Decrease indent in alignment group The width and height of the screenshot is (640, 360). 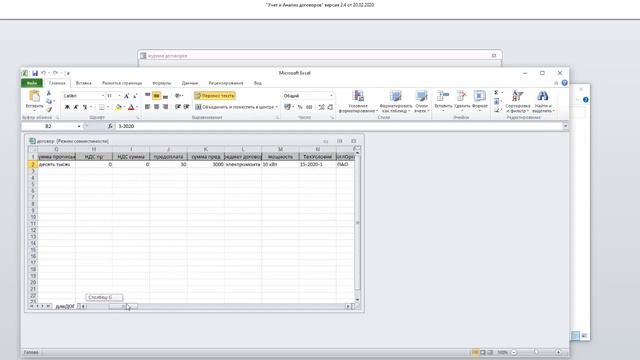pyautogui.click(x=178, y=107)
